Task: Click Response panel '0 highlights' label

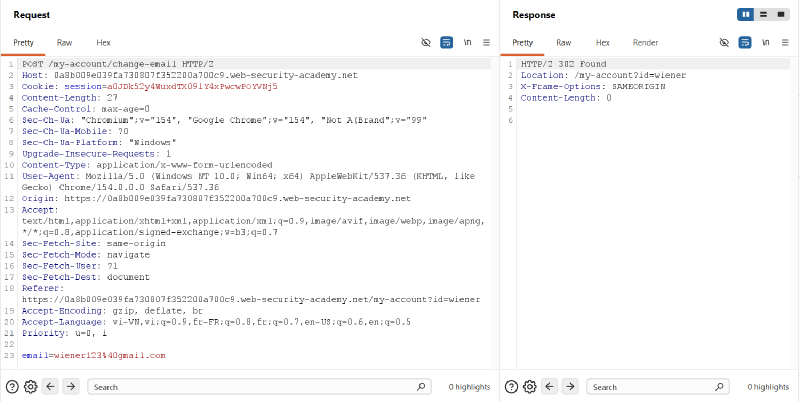Action: click(x=768, y=387)
